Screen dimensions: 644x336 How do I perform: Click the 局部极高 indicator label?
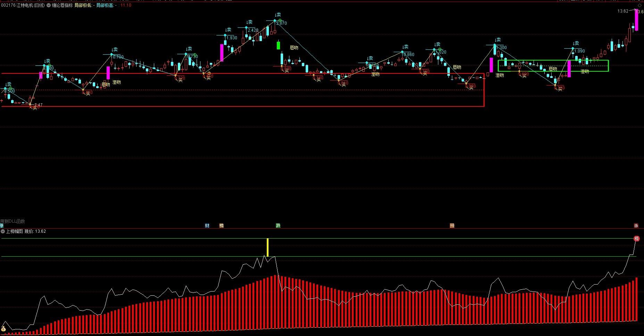(105, 6)
